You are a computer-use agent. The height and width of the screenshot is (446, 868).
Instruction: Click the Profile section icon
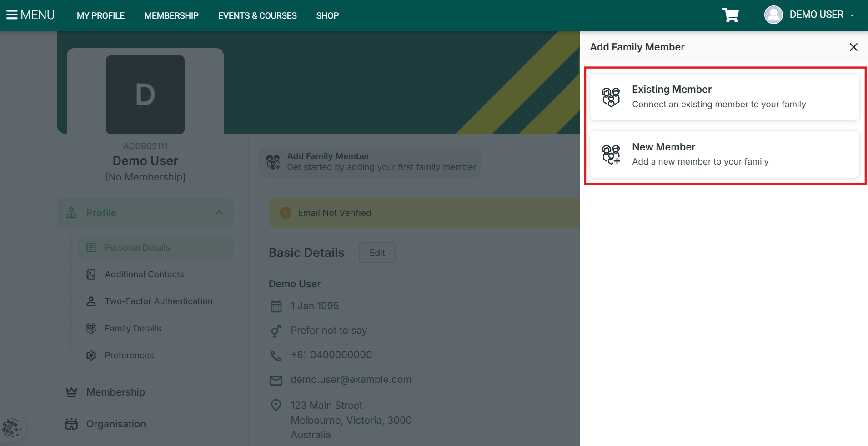click(71, 213)
